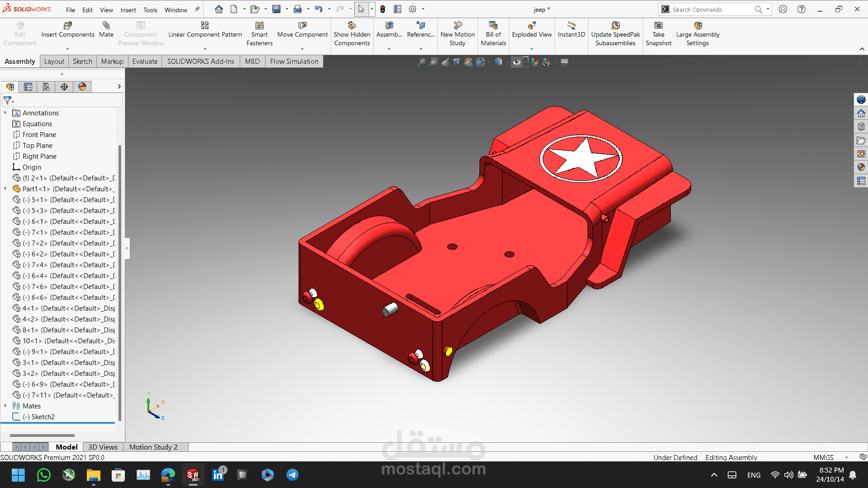Click Take Snapshot icon
868x488 pixels.
(x=659, y=26)
